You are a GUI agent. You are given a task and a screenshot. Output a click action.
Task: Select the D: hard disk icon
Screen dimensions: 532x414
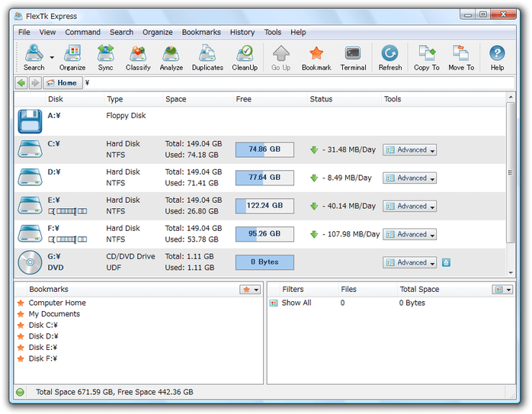click(30, 178)
